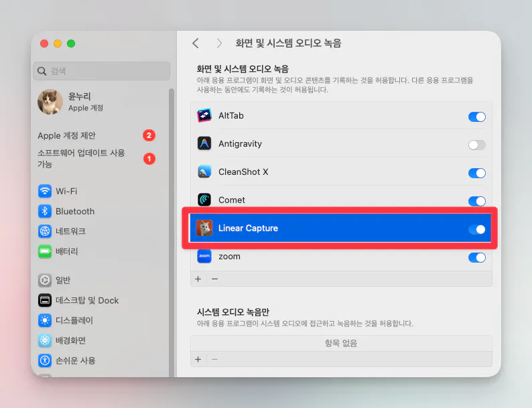Viewport: 532px width, 408px height.
Task: Click minus button under 시스템 오디오 녹음만 list
Action: [x=215, y=359]
